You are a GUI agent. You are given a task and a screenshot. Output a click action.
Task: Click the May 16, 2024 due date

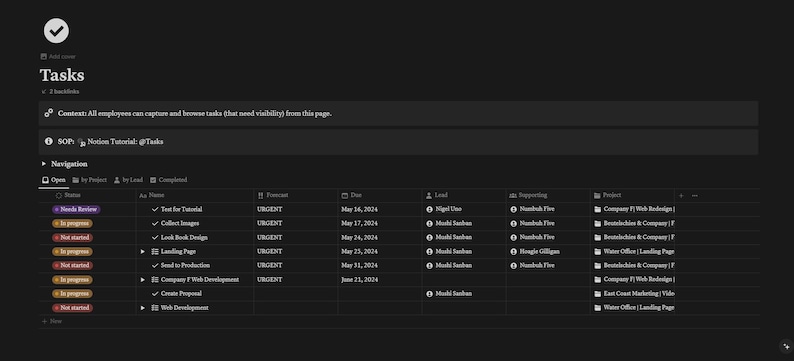coord(359,209)
